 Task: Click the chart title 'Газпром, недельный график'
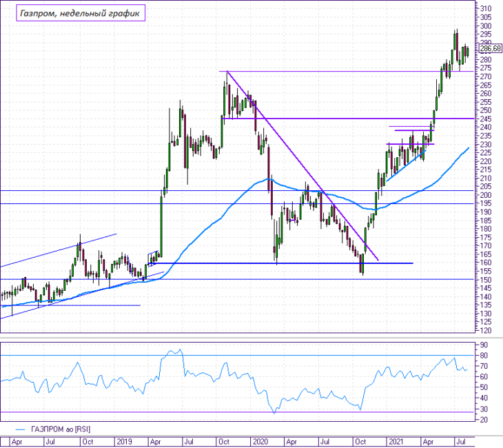pyautogui.click(x=80, y=13)
